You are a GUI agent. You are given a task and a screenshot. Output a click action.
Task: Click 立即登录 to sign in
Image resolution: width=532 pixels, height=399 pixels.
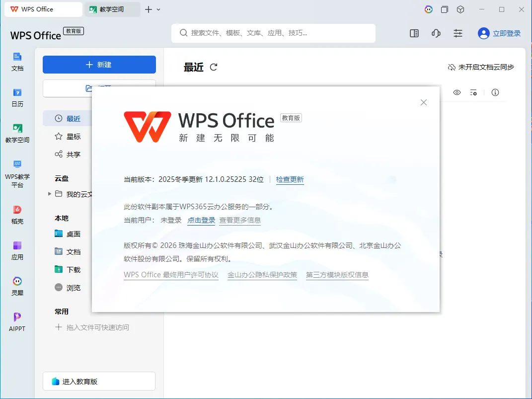tap(507, 33)
